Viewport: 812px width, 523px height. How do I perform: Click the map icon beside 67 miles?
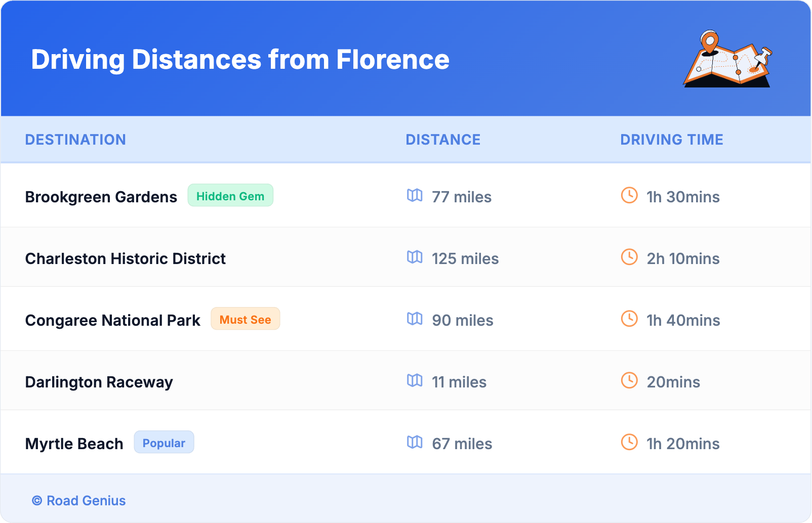[x=415, y=442]
